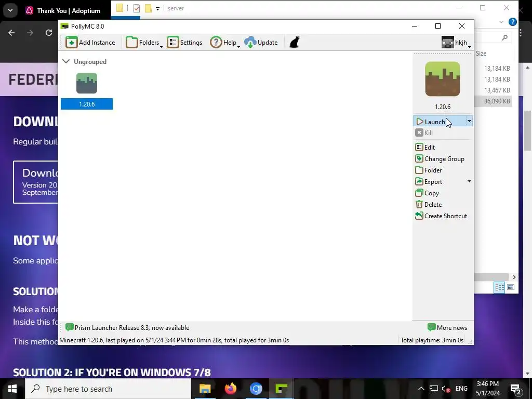532x399 pixels.
Task: Click the Total playtime status text
Action: tap(432, 340)
